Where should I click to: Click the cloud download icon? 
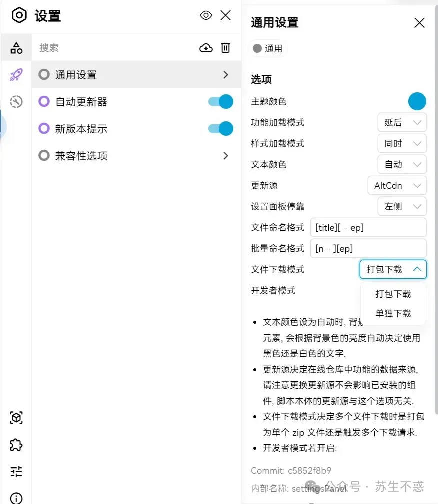(x=206, y=48)
